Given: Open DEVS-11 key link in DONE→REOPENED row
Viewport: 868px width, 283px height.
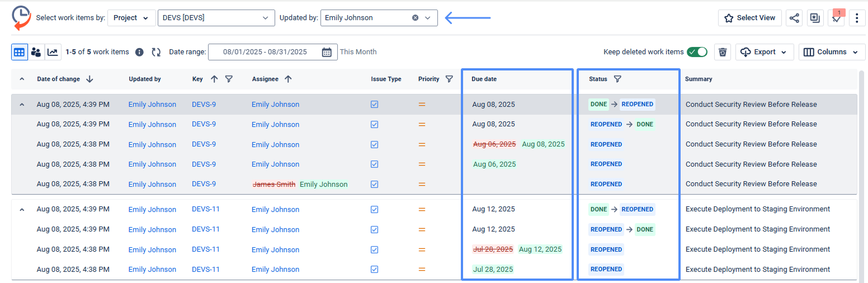Looking at the screenshot, I should pyautogui.click(x=206, y=210).
